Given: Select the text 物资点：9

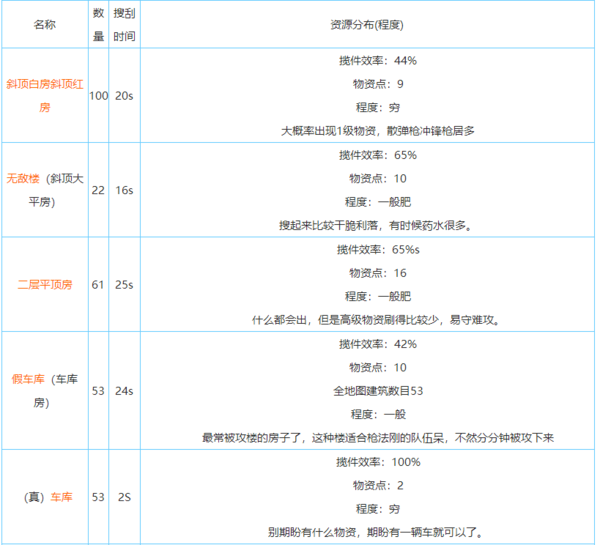Looking at the screenshot, I should (x=378, y=84).
